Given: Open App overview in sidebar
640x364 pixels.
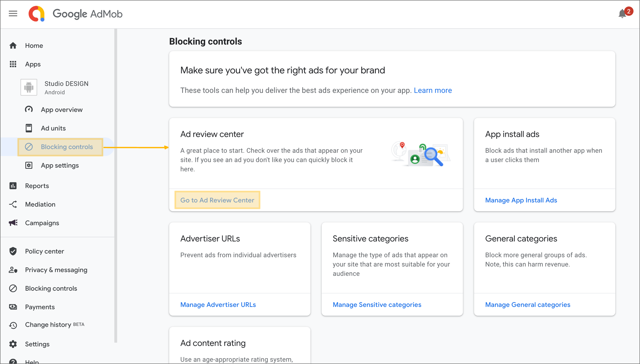Looking at the screenshot, I should [x=61, y=110].
